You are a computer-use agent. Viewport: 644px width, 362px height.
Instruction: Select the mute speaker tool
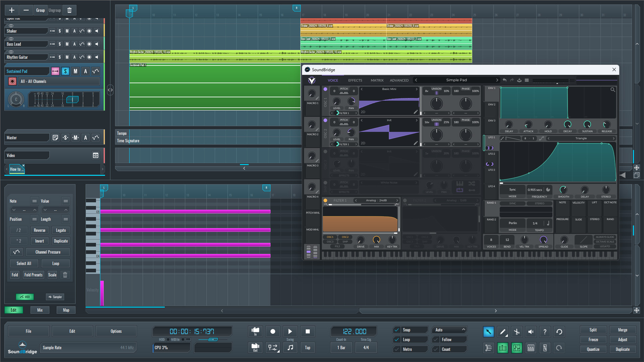[531, 332]
